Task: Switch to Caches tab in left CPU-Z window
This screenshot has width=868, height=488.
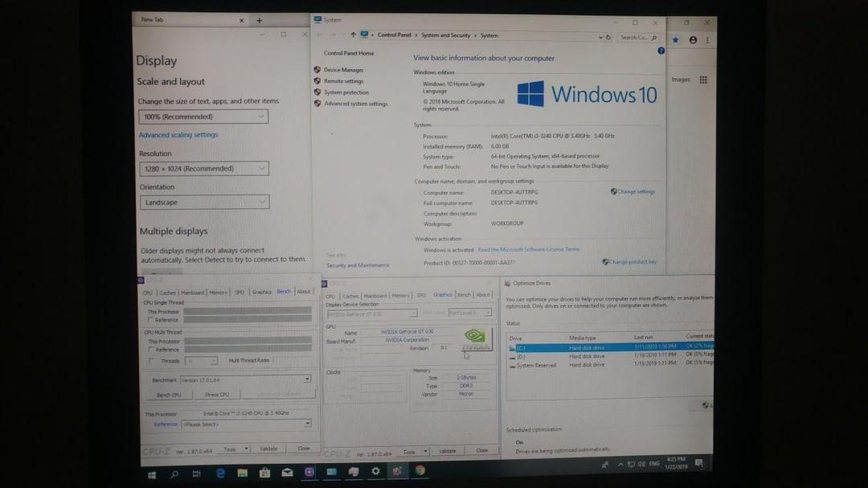Action: [168, 293]
